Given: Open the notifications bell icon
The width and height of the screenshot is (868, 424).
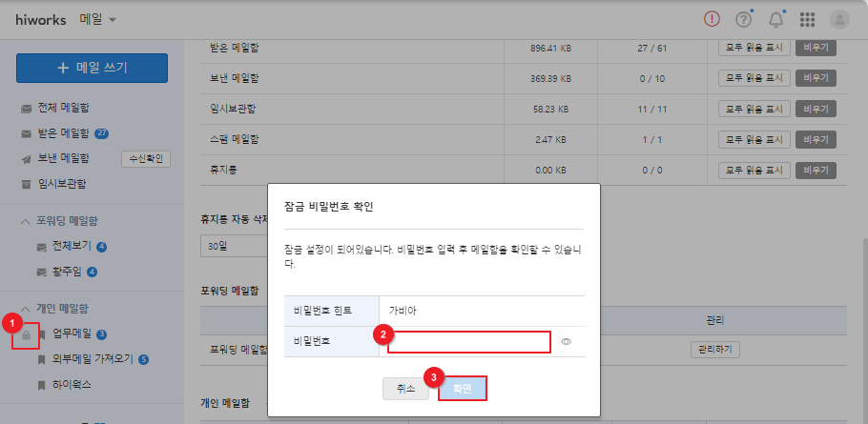Looking at the screenshot, I should coord(775,19).
